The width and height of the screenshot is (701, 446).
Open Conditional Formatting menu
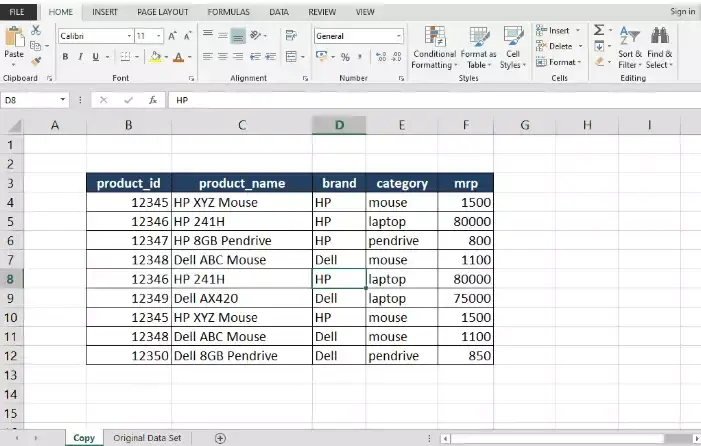point(434,48)
